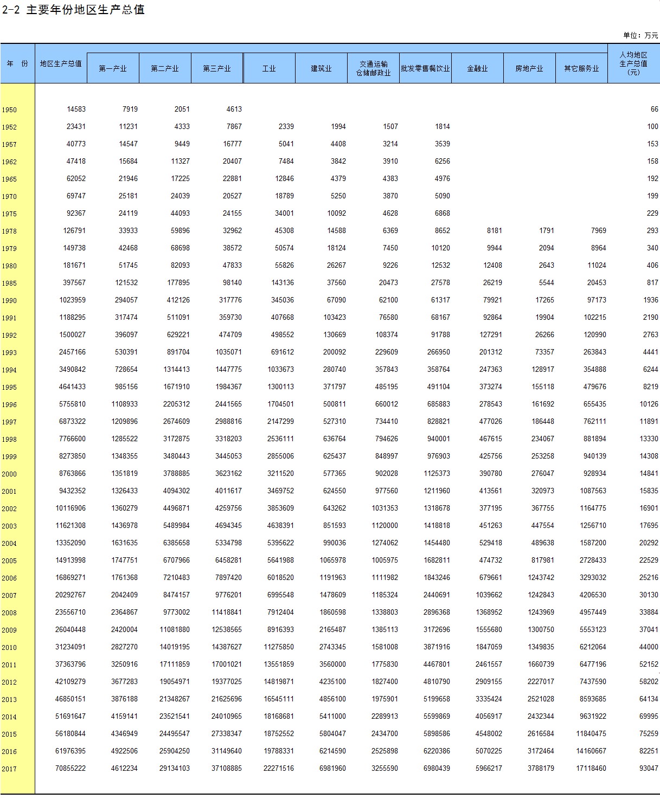Select the 1950 year row label
Viewport: 660px width, 812px height.
9,109
